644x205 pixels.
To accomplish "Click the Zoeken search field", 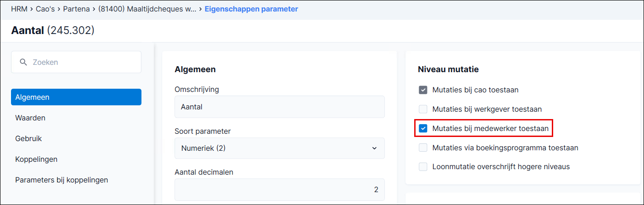I will (x=76, y=62).
